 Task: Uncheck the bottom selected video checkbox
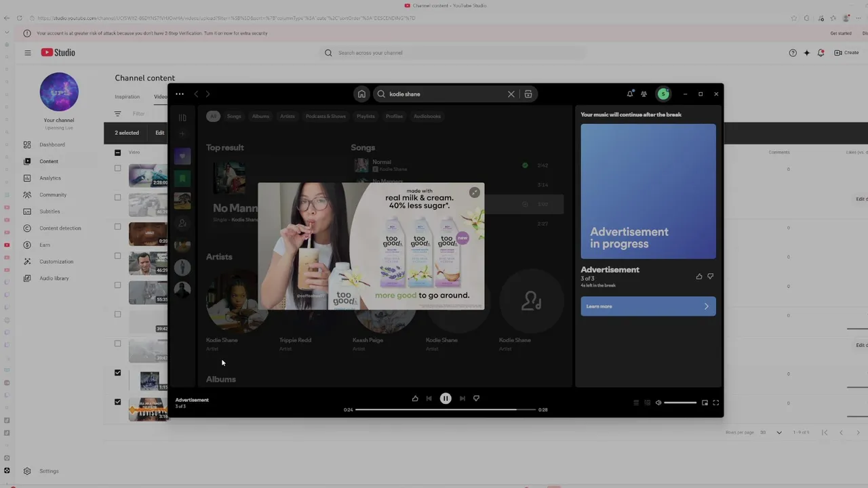[117, 402]
